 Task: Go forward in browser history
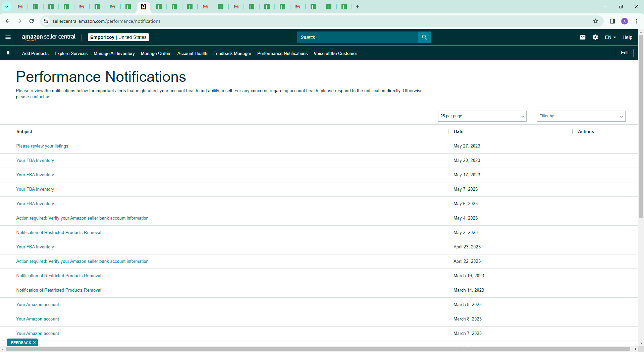pos(19,21)
